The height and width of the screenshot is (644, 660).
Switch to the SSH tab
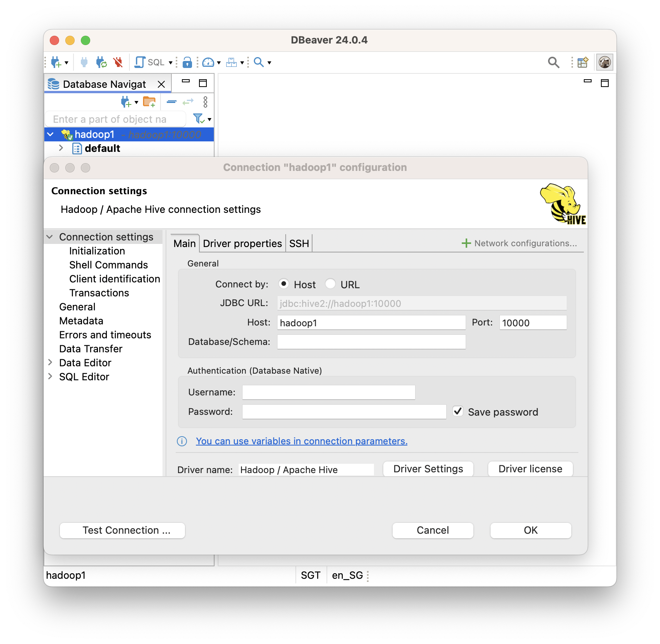299,244
